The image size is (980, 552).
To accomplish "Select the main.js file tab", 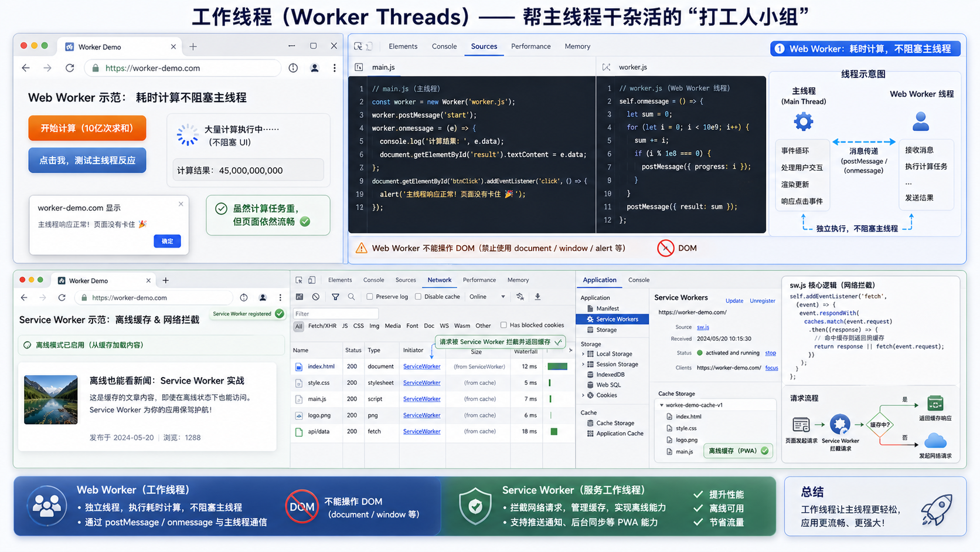I will pyautogui.click(x=383, y=67).
